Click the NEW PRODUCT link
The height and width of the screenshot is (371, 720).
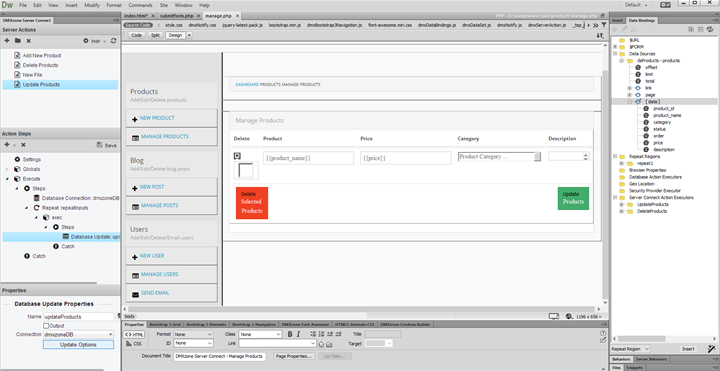(x=157, y=118)
